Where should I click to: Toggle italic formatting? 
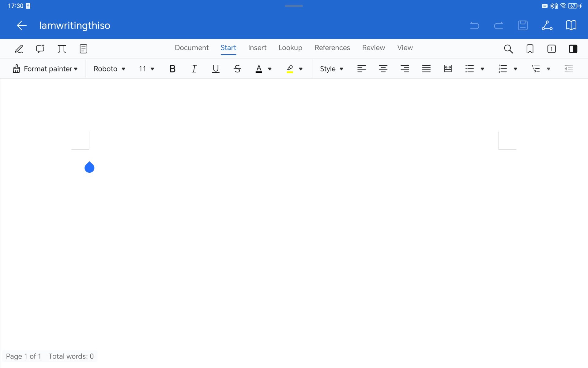tap(194, 69)
